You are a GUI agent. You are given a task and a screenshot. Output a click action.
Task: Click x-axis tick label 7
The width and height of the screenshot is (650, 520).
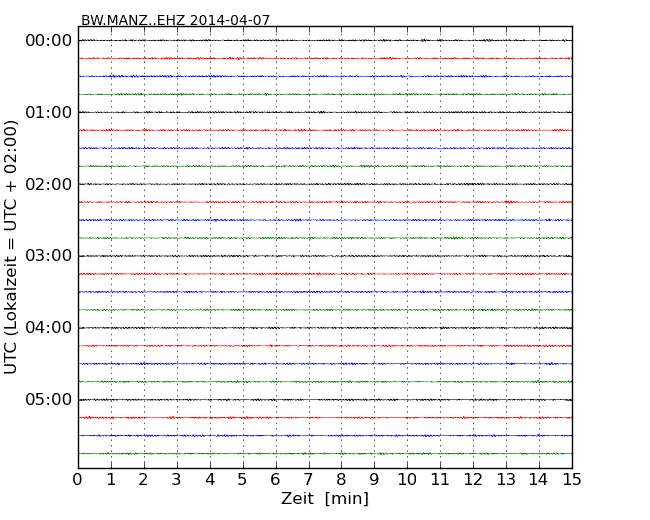(x=308, y=479)
